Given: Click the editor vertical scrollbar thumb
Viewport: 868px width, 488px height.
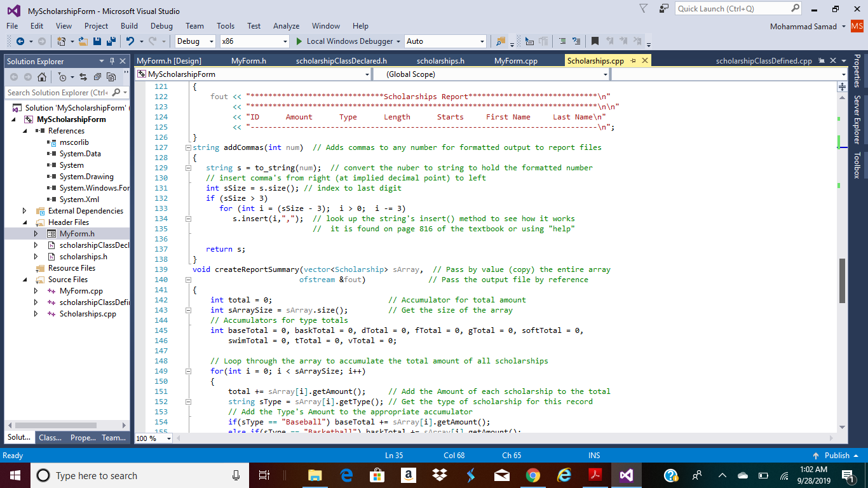Looking at the screenshot, I should pos(843,280).
